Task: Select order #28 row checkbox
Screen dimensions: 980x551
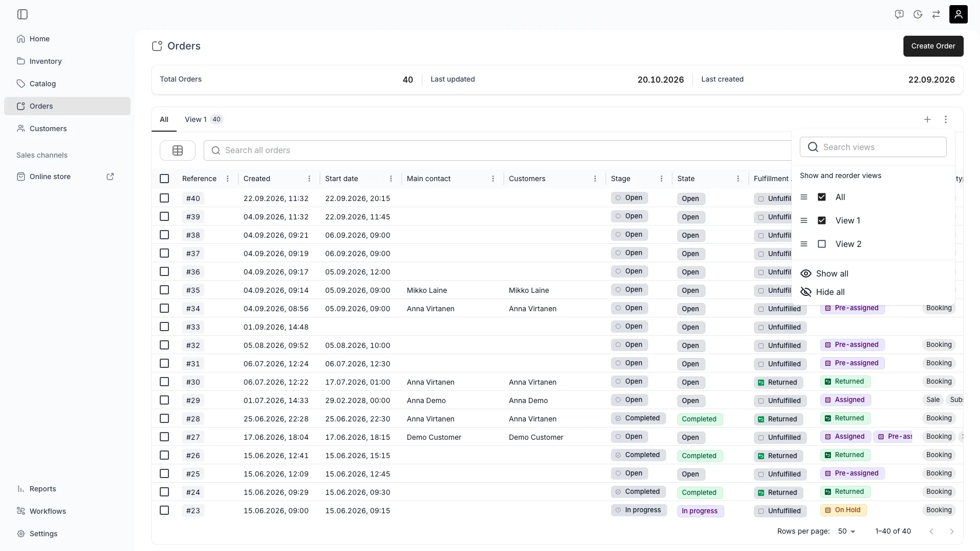Action: coord(164,418)
